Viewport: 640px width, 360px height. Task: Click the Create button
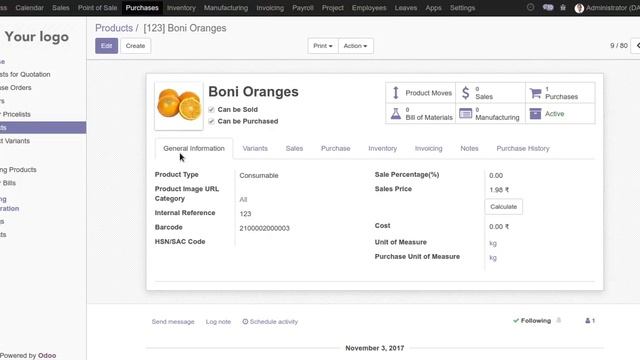[136, 46]
